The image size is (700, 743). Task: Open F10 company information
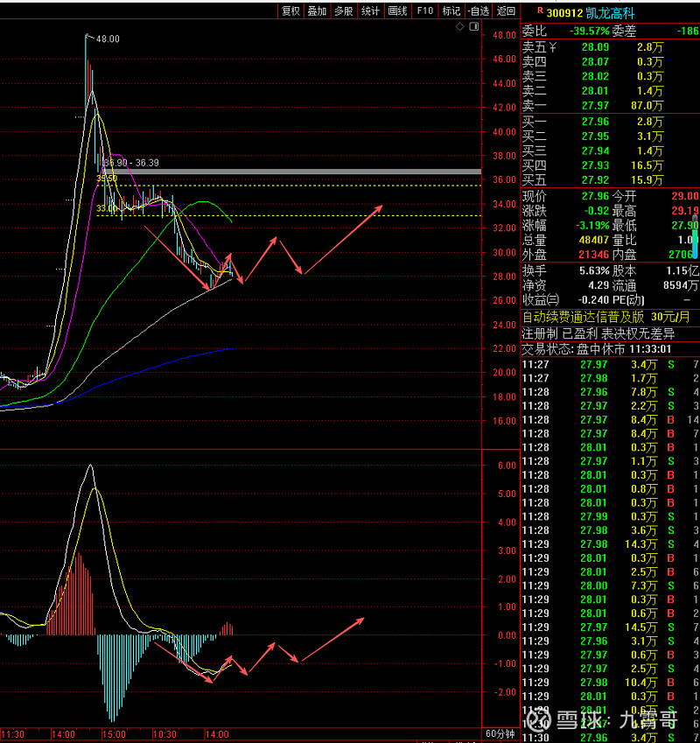[x=424, y=11]
